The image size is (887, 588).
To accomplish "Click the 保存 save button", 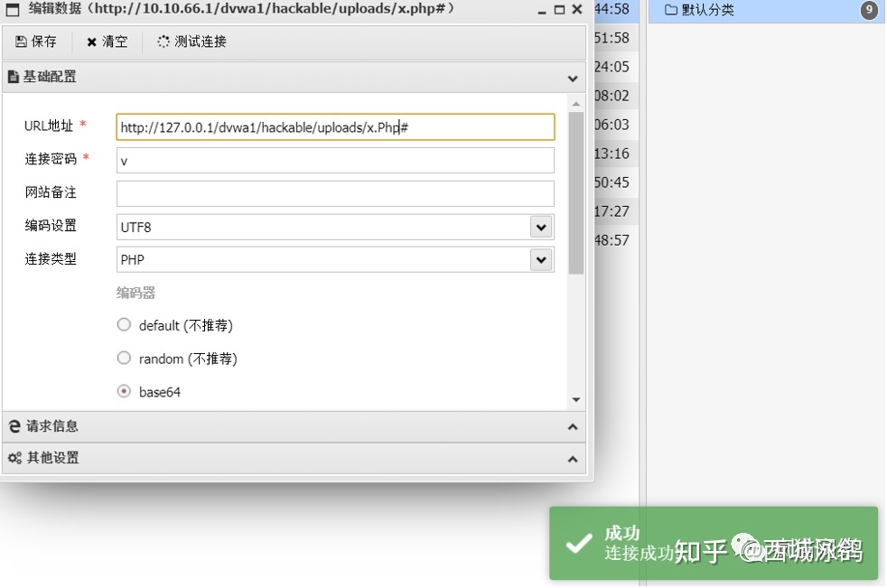I will pos(36,42).
